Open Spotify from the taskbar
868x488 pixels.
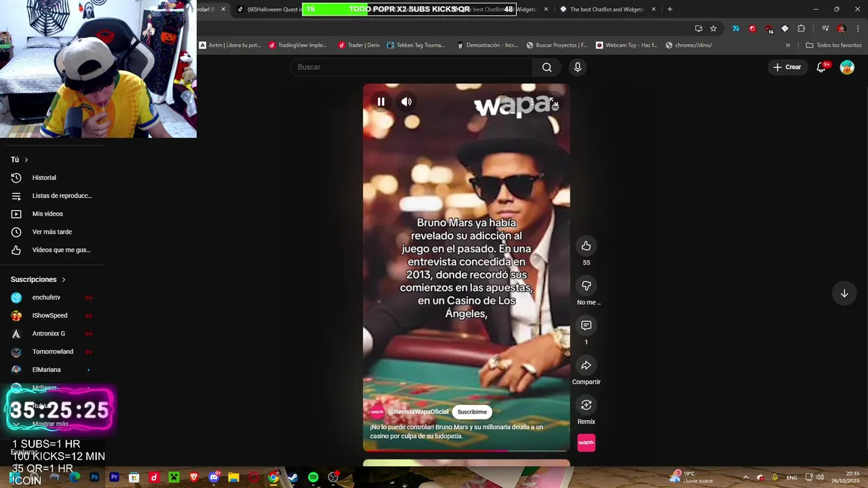click(x=313, y=477)
